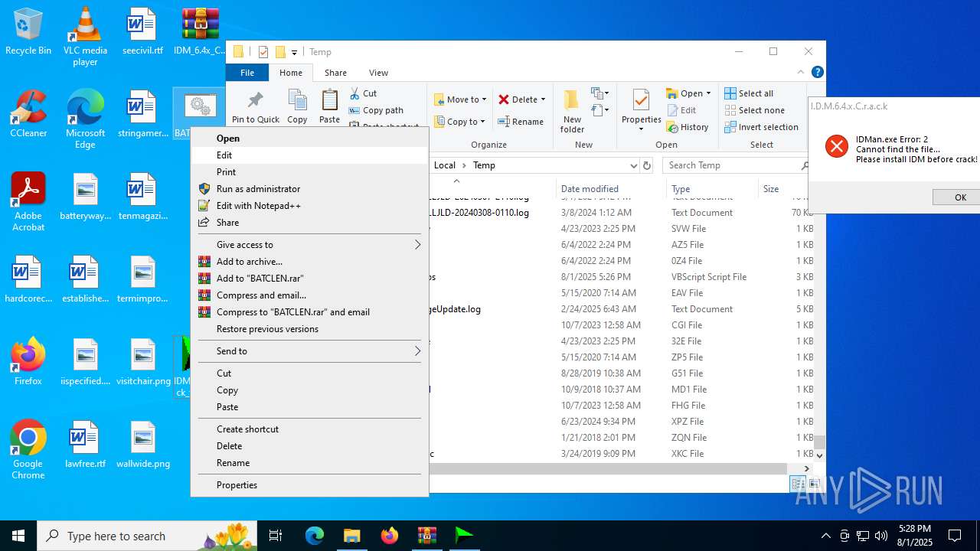Switch to the View ribbon tab

pyautogui.click(x=378, y=73)
